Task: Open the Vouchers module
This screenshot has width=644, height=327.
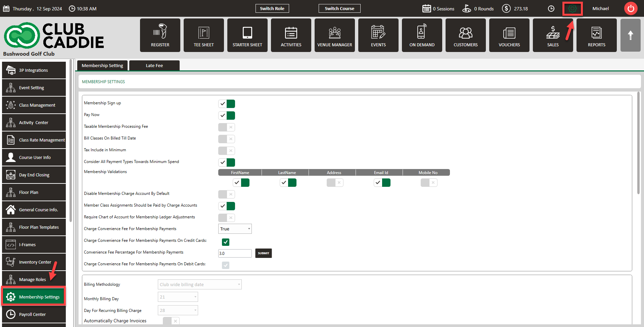Action: [509, 35]
